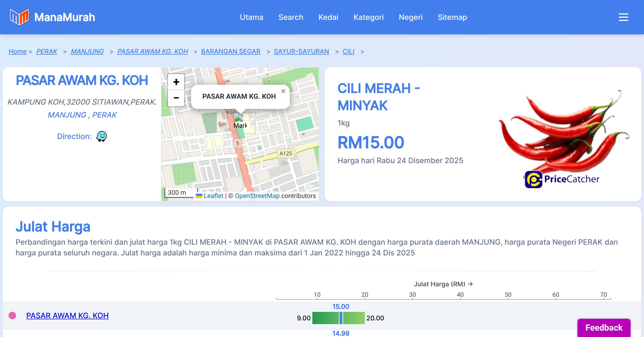Click the ManaMurah logo icon
The height and width of the screenshot is (337, 644).
(x=19, y=17)
